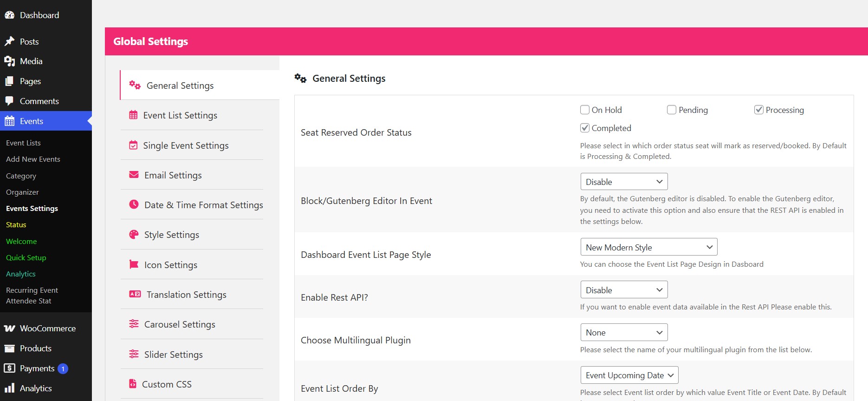The image size is (868, 401).
Task: Switch to Translation Settings tab
Action: point(192,295)
